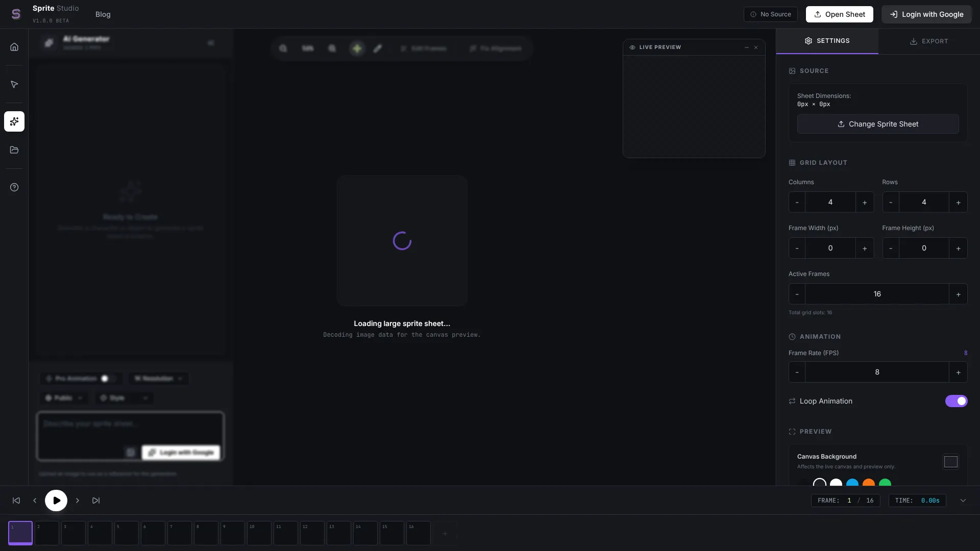Open the AI Generator sparkle tool
The height and width of the screenshot is (551, 980).
pos(14,121)
